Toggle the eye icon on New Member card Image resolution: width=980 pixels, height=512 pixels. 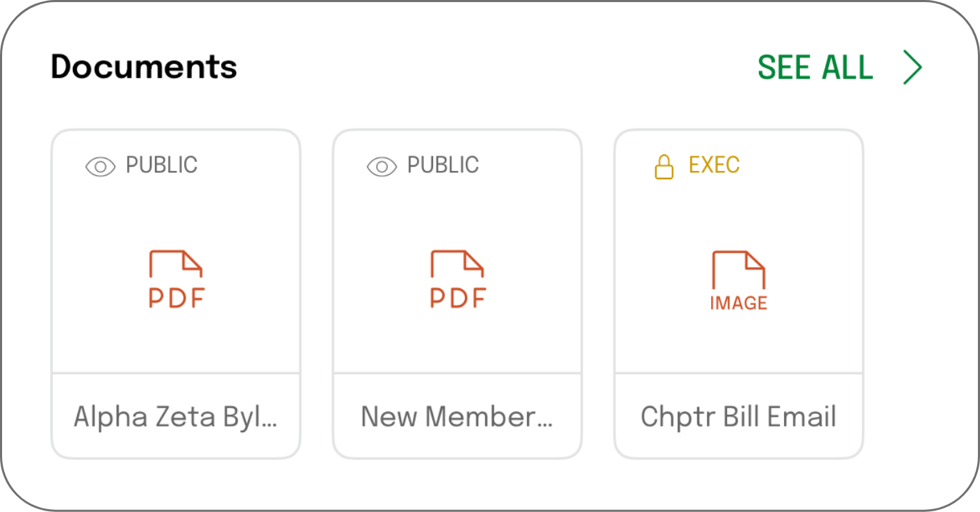pos(382,167)
